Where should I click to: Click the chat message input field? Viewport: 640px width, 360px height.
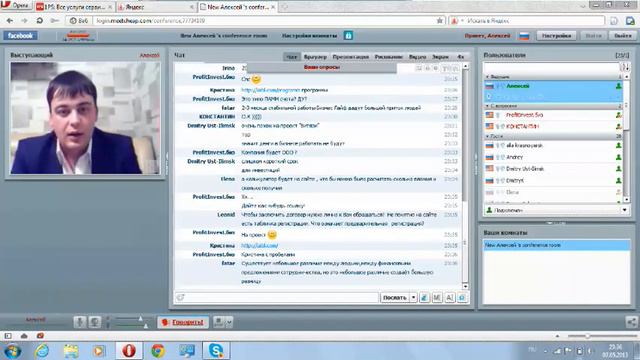coord(276,298)
